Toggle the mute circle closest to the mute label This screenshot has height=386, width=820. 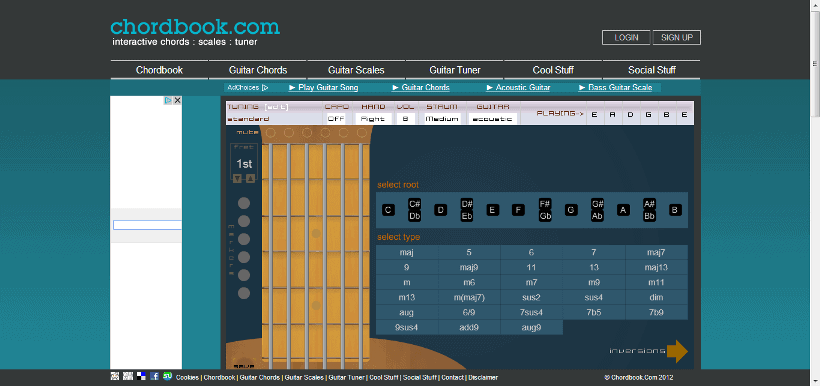pos(270,133)
